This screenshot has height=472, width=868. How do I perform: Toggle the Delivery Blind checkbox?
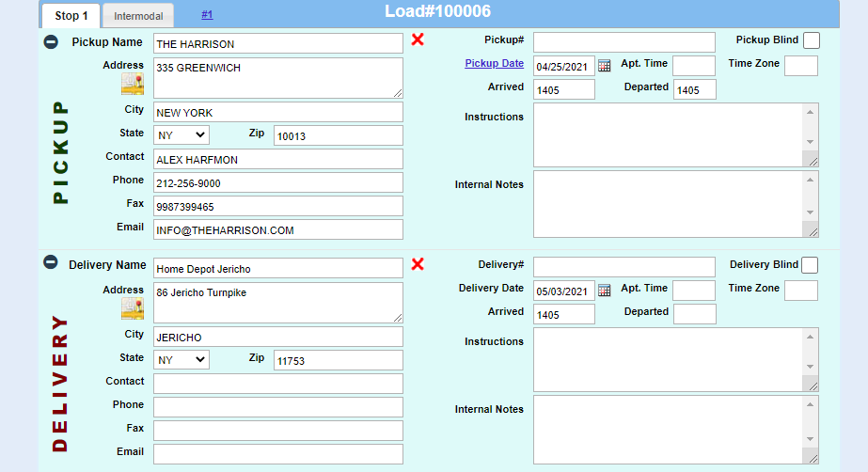[x=810, y=265]
